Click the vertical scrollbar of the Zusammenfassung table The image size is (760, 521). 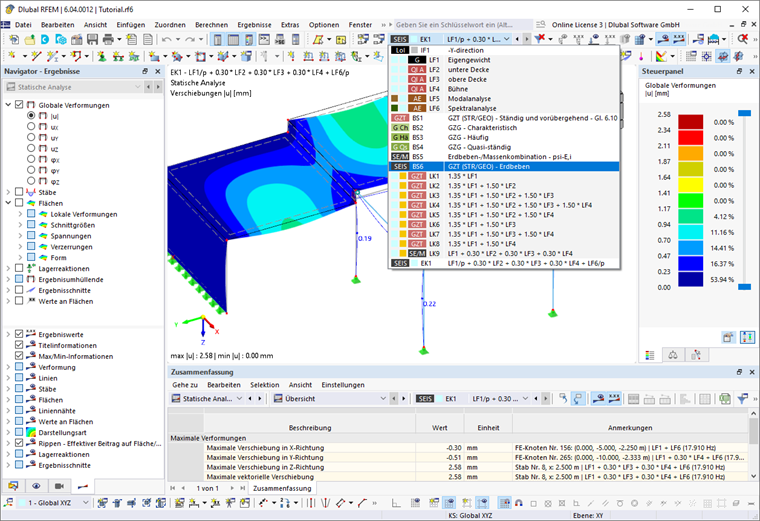[x=753, y=444]
